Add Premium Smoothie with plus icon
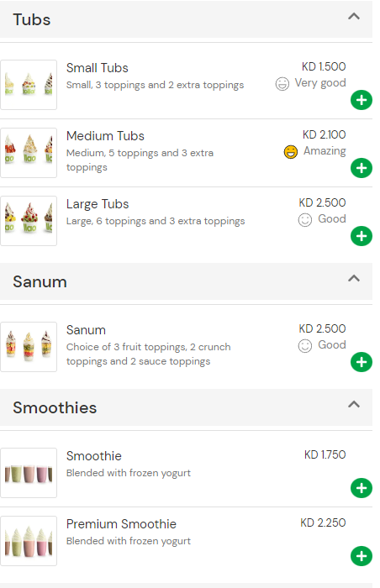 coord(362,556)
